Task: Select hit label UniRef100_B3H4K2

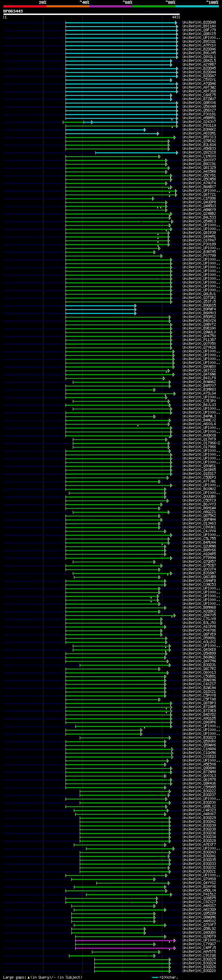Action: click(199, 129)
